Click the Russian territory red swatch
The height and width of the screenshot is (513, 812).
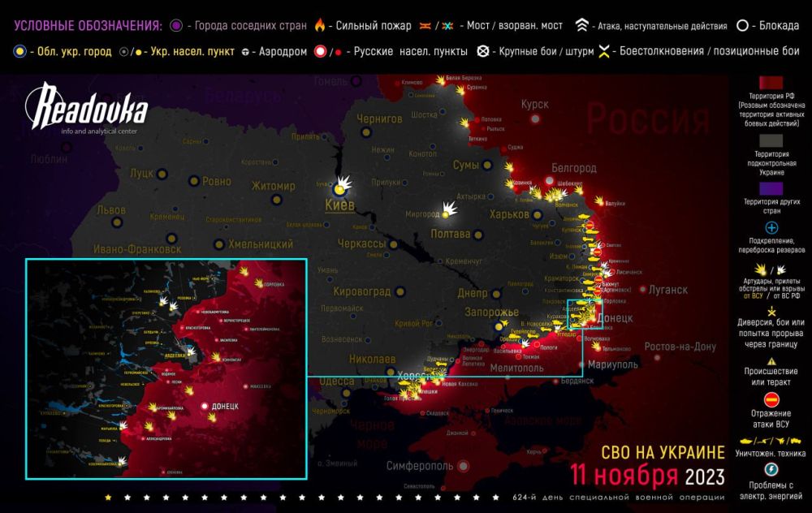[x=771, y=83]
